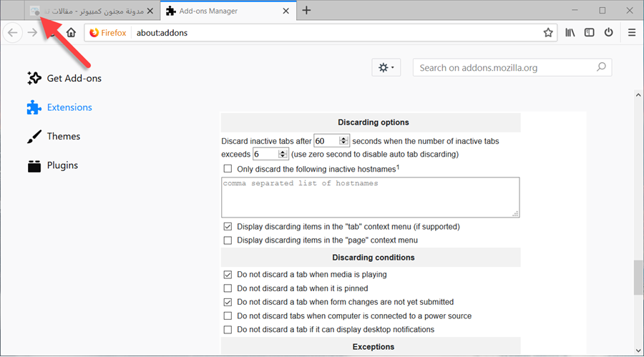This screenshot has height=357, width=644.
Task: Show sidebars with the sidebar icon
Action: [x=590, y=32]
